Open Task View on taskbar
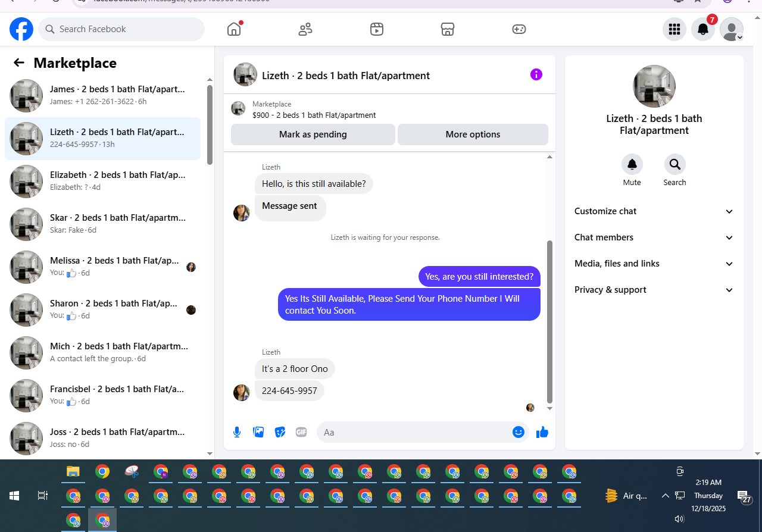Screen dimensions: 762x532 click(43, 495)
